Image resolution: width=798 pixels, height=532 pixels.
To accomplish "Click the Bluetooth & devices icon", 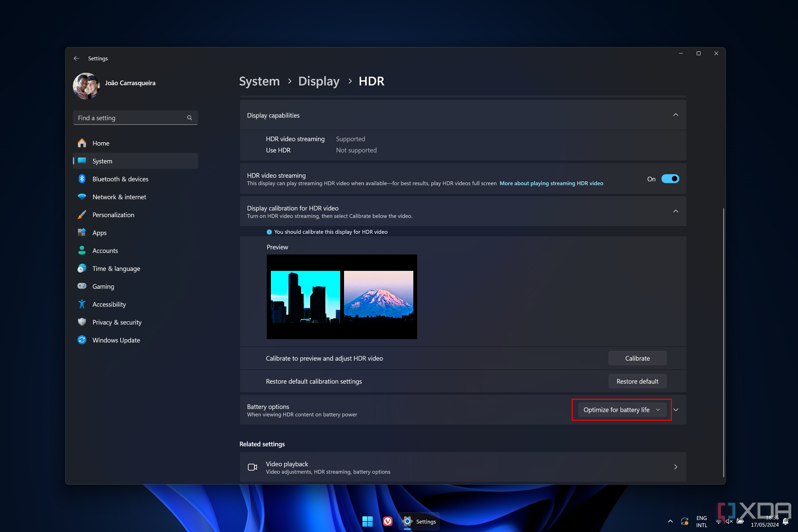I will (81, 179).
